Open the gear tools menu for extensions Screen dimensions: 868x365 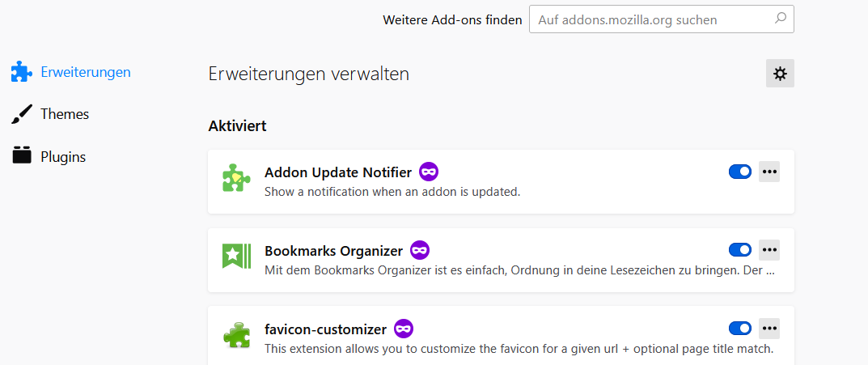(x=780, y=74)
